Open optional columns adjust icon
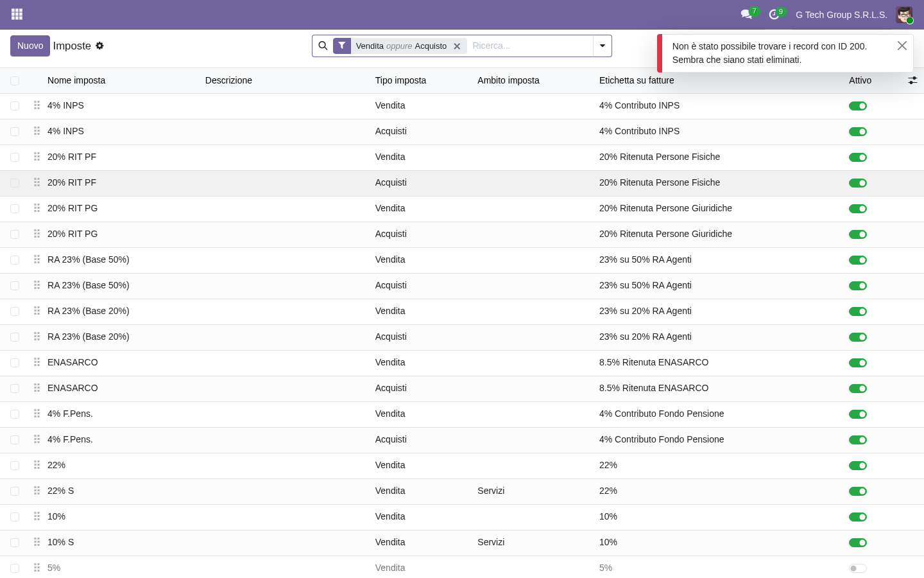924x578 pixels. [x=912, y=80]
